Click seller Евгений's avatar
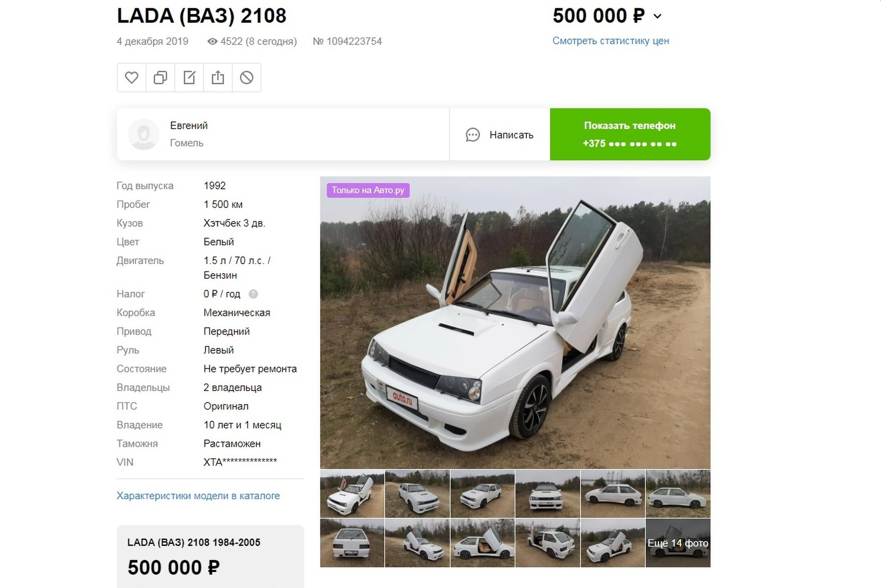This screenshot has width=881, height=588. pos(143,134)
